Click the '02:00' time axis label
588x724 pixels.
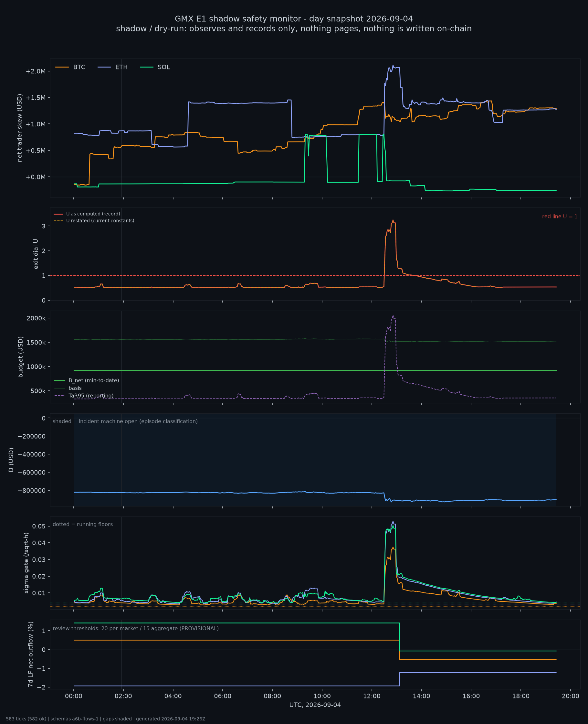[123, 696]
